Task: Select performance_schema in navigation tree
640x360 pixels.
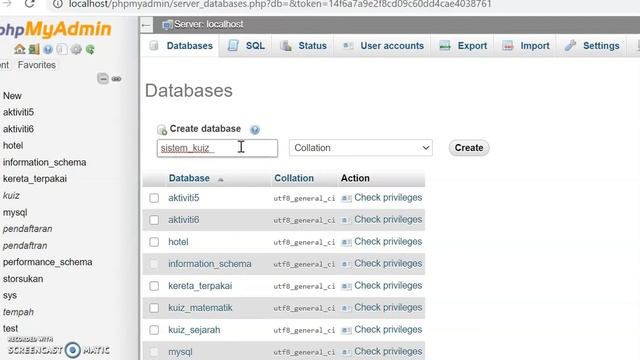Action: click(x=47, y=262)
